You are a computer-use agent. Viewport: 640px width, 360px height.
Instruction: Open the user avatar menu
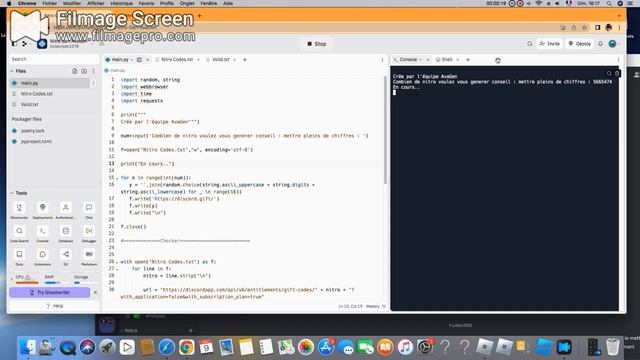tap(613, 44)
